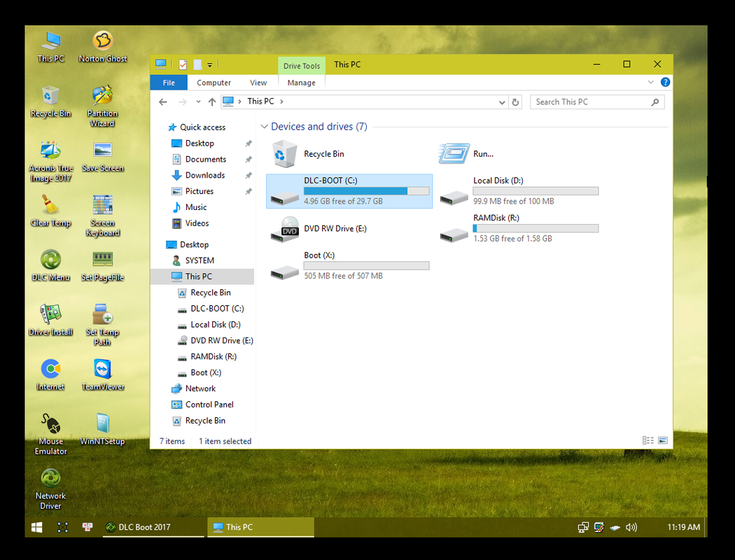The height and width of the screenshot is (560, 735).
Task: Expand the address bar chevron after This PC
Action: tap(281, 101)
